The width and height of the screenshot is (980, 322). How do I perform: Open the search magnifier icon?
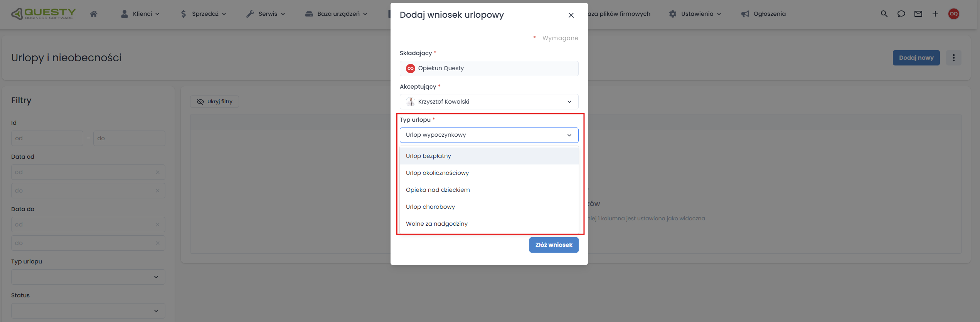tap(884, 14)
